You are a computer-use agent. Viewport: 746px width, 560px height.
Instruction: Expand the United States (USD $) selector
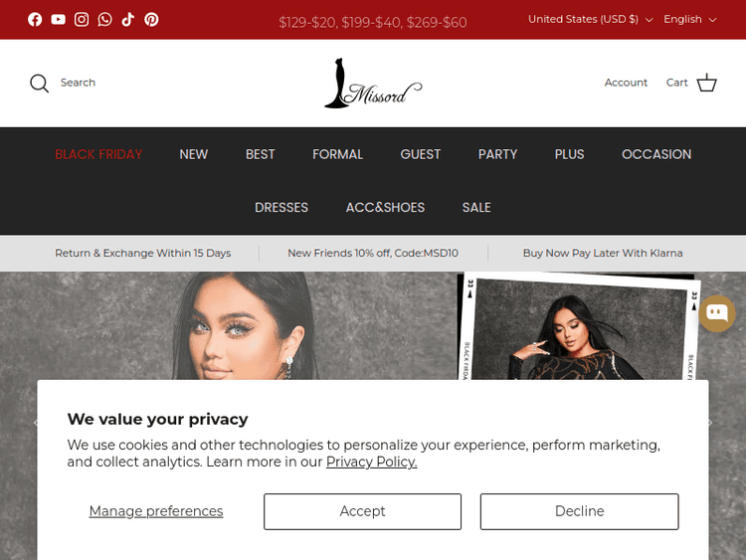590,20
